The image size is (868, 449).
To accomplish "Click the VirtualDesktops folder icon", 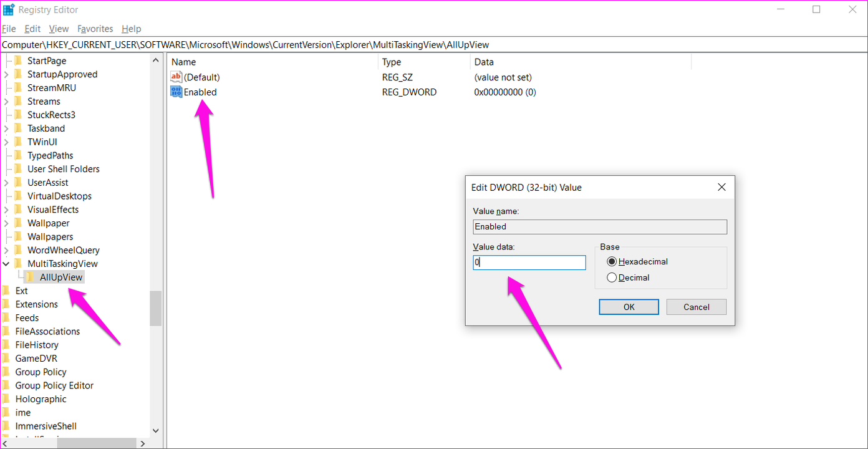I will tap(18, 196).
